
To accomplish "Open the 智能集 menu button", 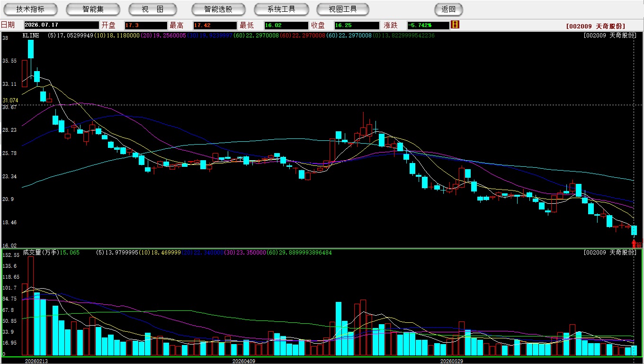I will (93, 9).
